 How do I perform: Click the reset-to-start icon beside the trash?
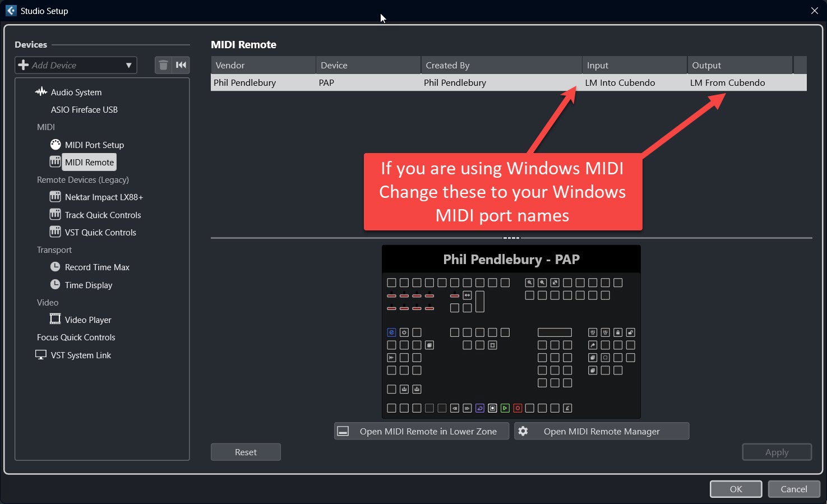tap(181, 65)
